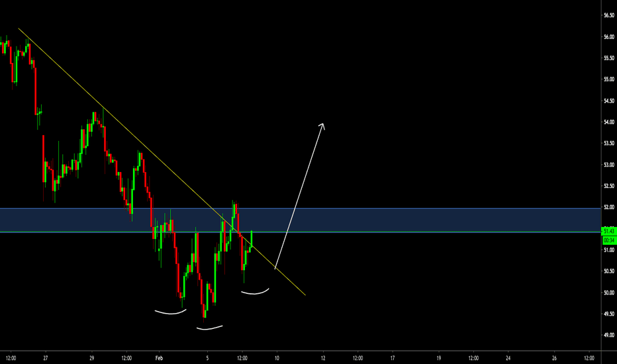Click the 26 date label on time axis
The height and width of the screenshot is (364, 617).
(554, 358)
